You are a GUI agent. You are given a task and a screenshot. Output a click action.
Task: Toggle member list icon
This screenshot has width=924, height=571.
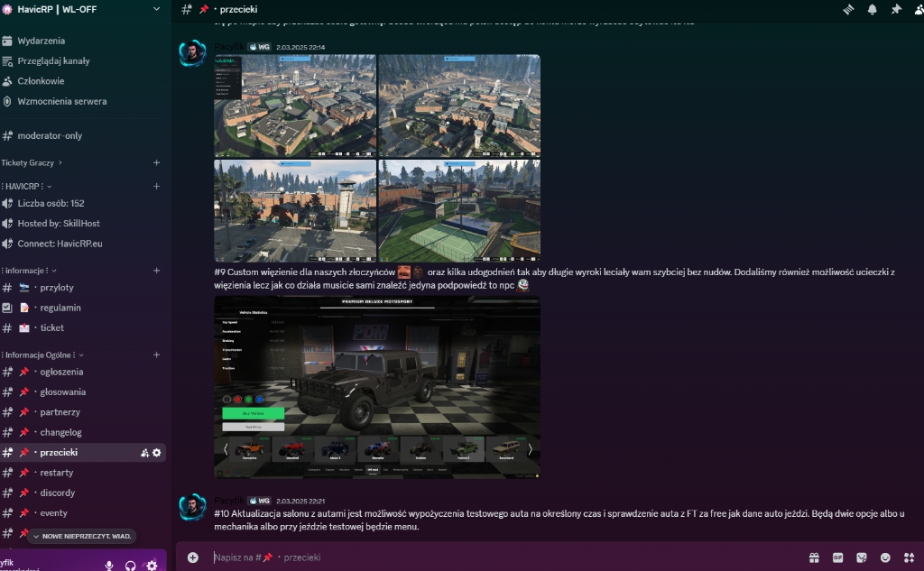(919, 9)
